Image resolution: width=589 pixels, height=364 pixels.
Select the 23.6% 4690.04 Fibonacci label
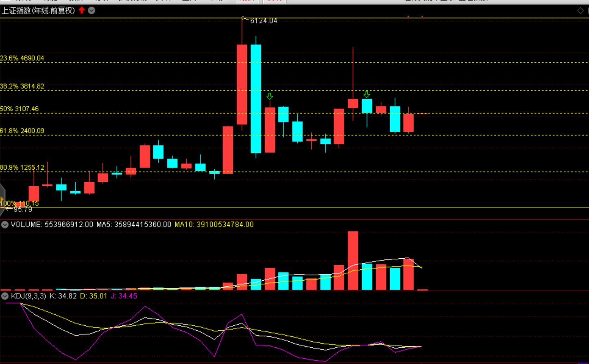(22, 58)
